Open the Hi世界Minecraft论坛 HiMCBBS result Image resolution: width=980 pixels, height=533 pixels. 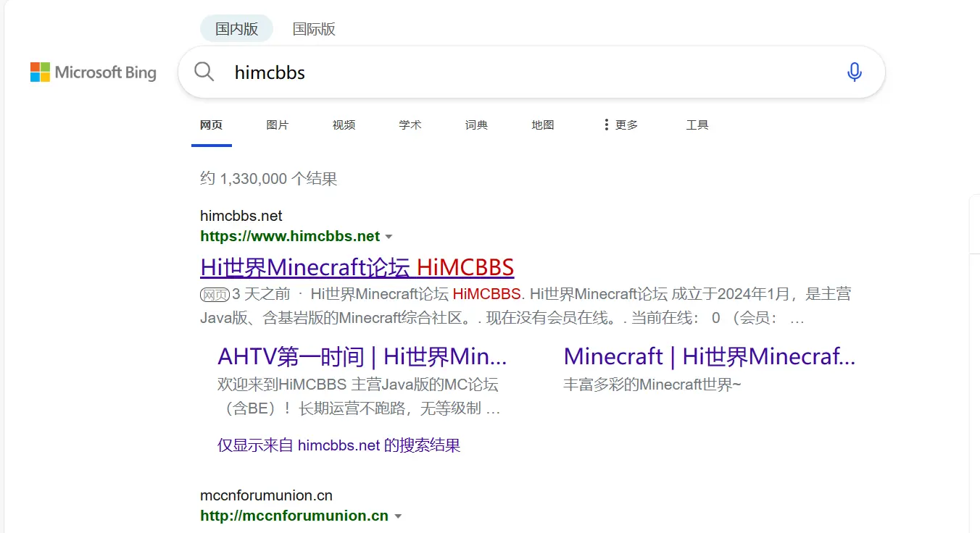pos(357,267)
